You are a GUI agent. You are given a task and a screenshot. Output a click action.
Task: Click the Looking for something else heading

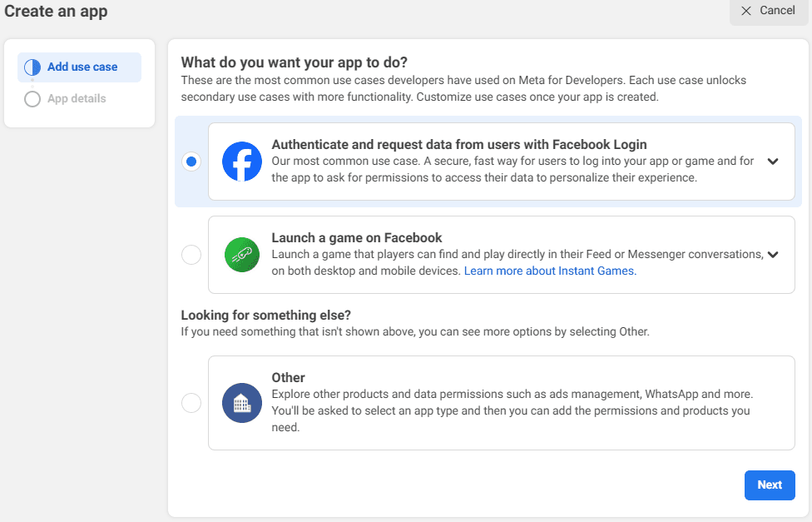click(265, 316)
